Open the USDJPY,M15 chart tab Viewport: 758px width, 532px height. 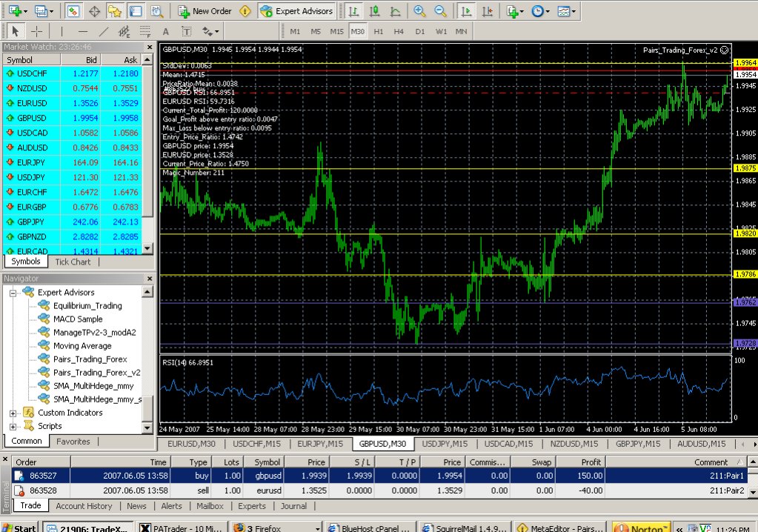pos(445,444)
